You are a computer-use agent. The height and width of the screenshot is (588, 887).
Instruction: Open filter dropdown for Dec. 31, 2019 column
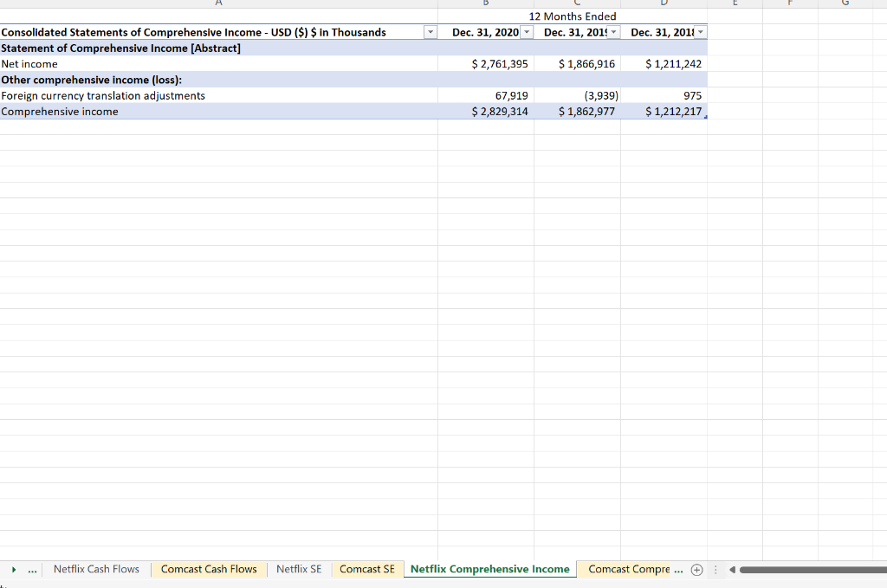tap(614, 32)
